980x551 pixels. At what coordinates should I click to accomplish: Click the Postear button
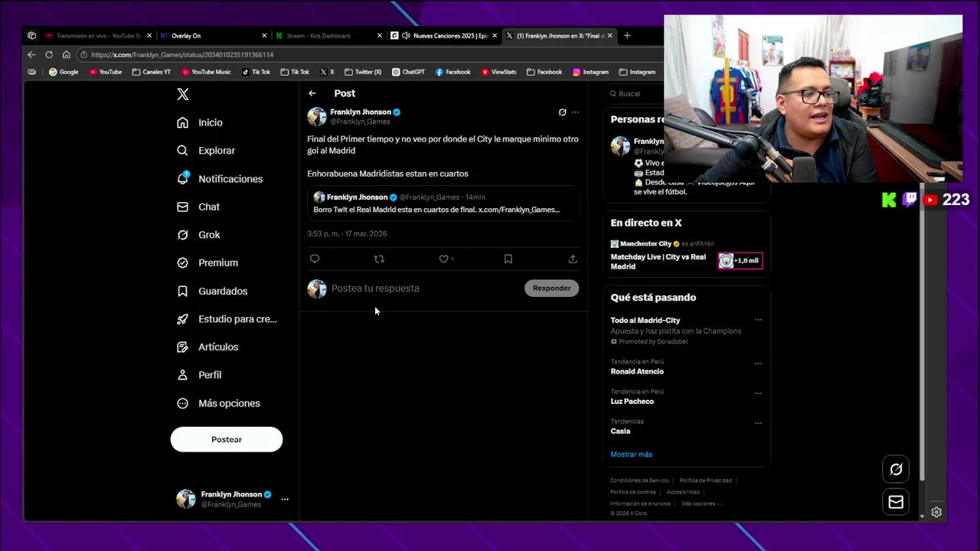[227, 439]
